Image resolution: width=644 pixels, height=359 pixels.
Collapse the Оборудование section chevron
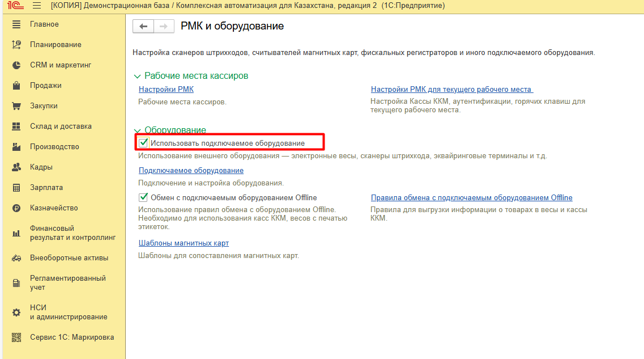tap(137, 130)
